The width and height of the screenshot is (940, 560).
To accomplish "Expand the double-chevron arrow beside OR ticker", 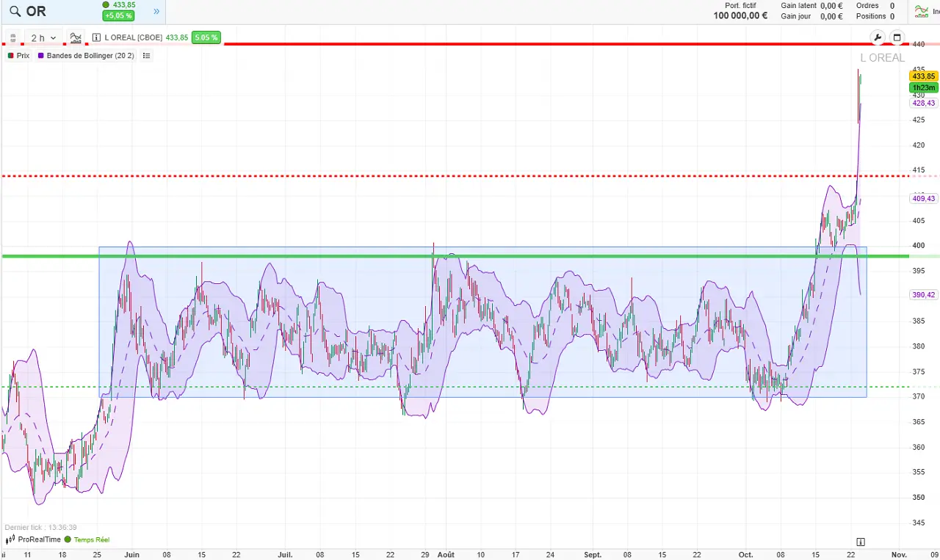I will point(156,12).
